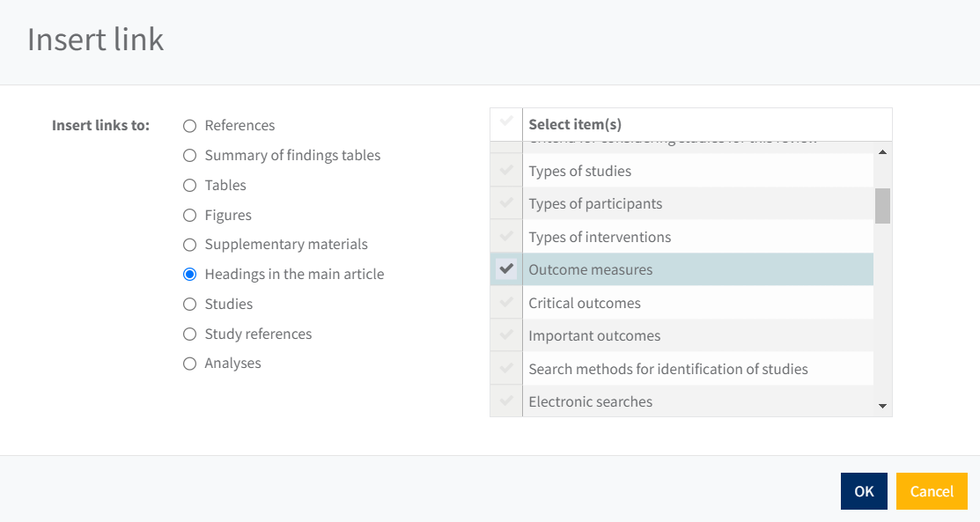The height and width of the screenshot is (522, 980).
Task: Check the Electronic searches row checkmark
Action: pos(506,401)
